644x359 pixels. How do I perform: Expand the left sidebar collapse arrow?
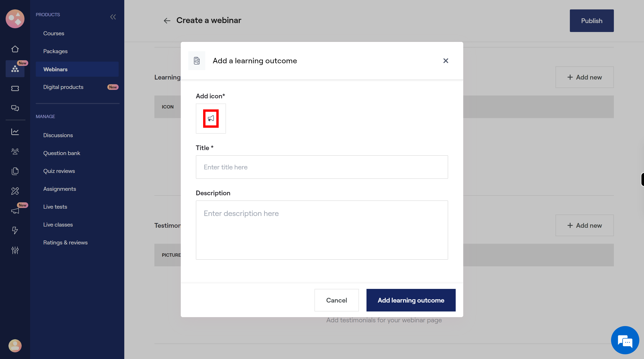pyautogui.click(x=113, y=17)
